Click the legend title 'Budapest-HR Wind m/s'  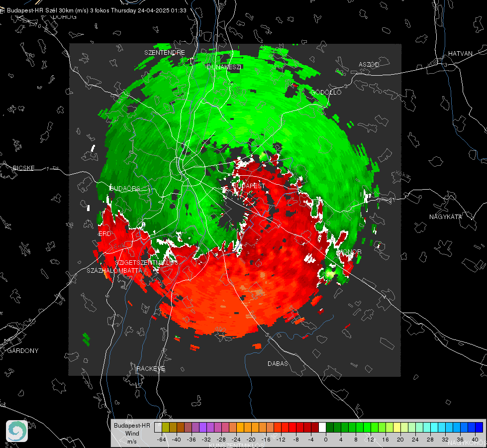[x=132, y=434]
